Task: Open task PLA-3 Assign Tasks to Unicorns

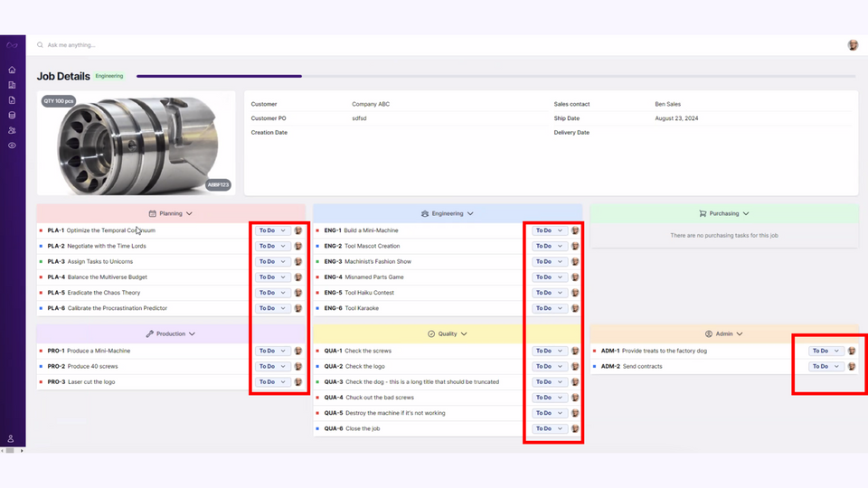Action: (90, 262)
